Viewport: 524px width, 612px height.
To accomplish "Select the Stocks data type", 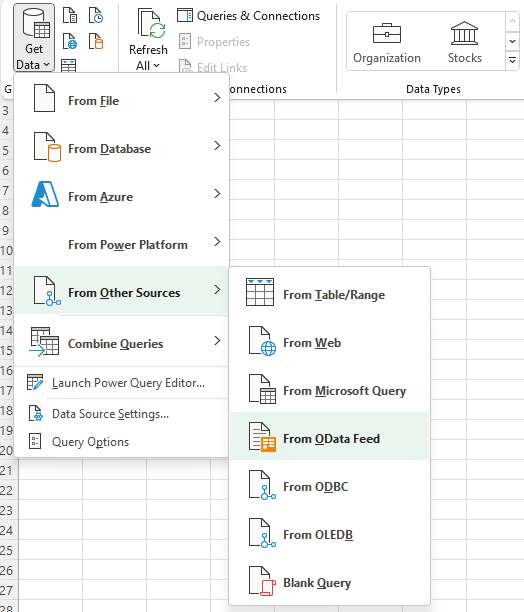I will click(464, 43).
